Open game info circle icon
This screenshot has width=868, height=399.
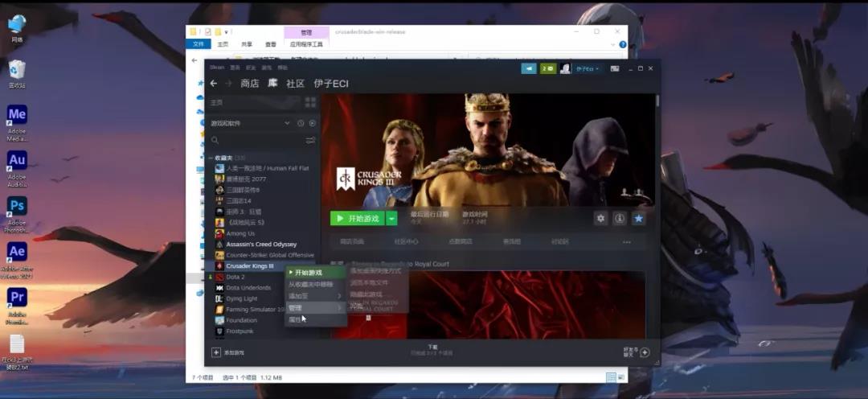pos(620,218)
